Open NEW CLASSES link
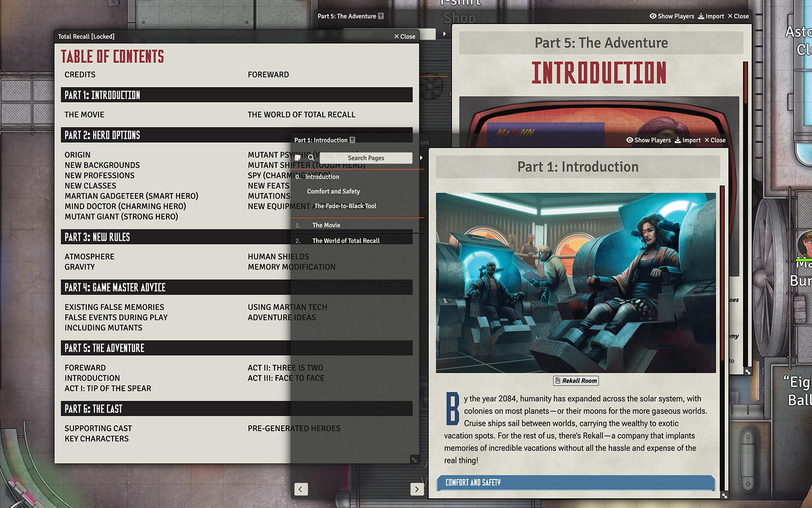 [90, 186]
